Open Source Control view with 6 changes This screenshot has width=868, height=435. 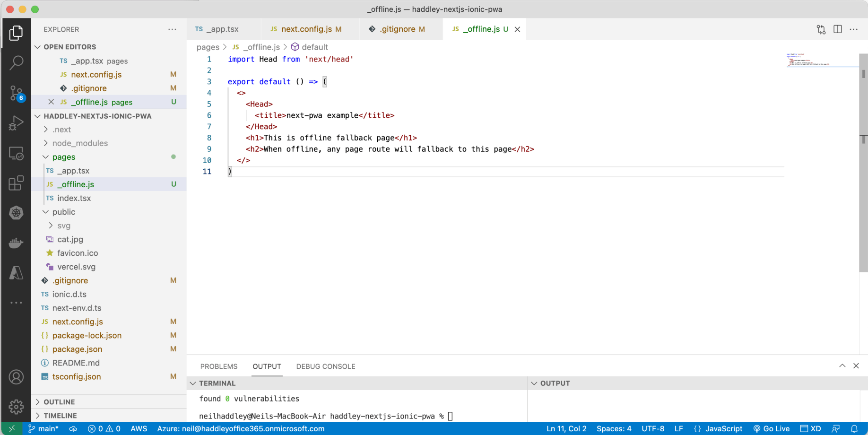click(x=16, y=93)
